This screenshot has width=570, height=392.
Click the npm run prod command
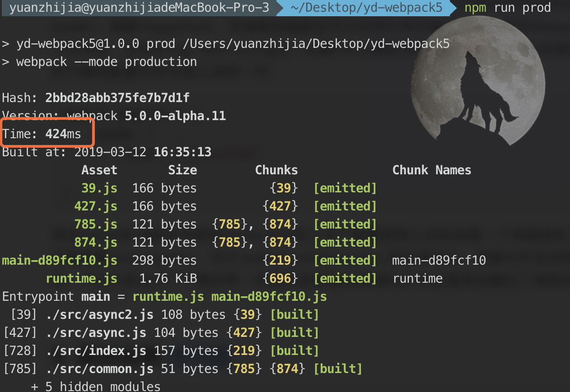pyautogui.click(x=508, y=8)
